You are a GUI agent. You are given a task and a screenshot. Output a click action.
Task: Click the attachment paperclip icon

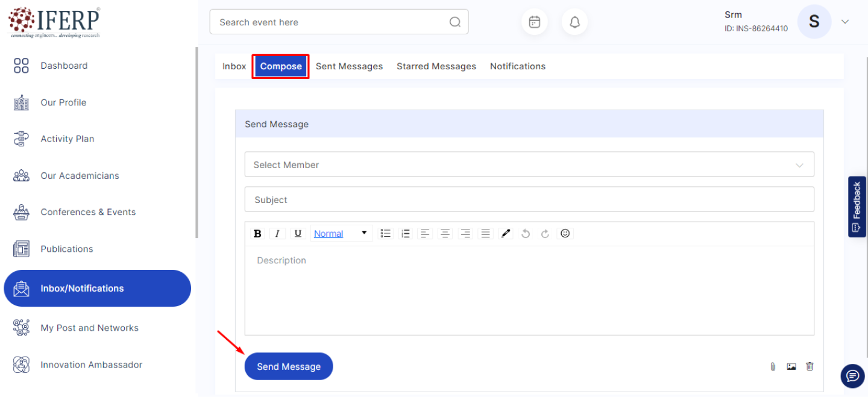tap(773, 366)
